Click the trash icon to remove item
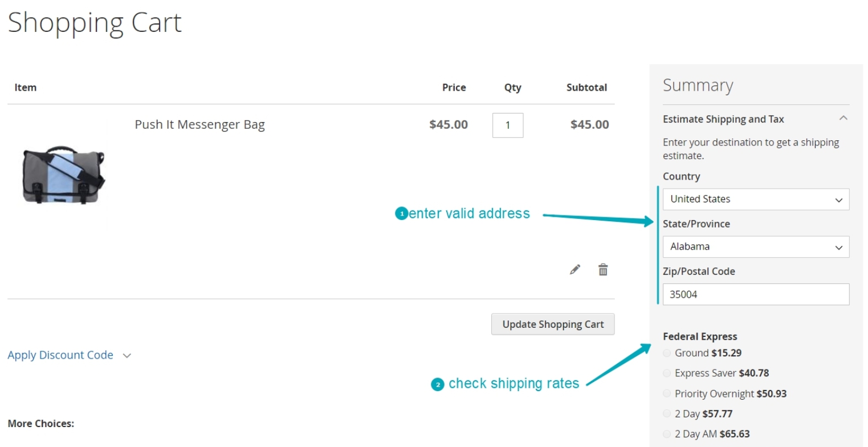The height and width of the screenshot is (447, 868). coord(603,270)
